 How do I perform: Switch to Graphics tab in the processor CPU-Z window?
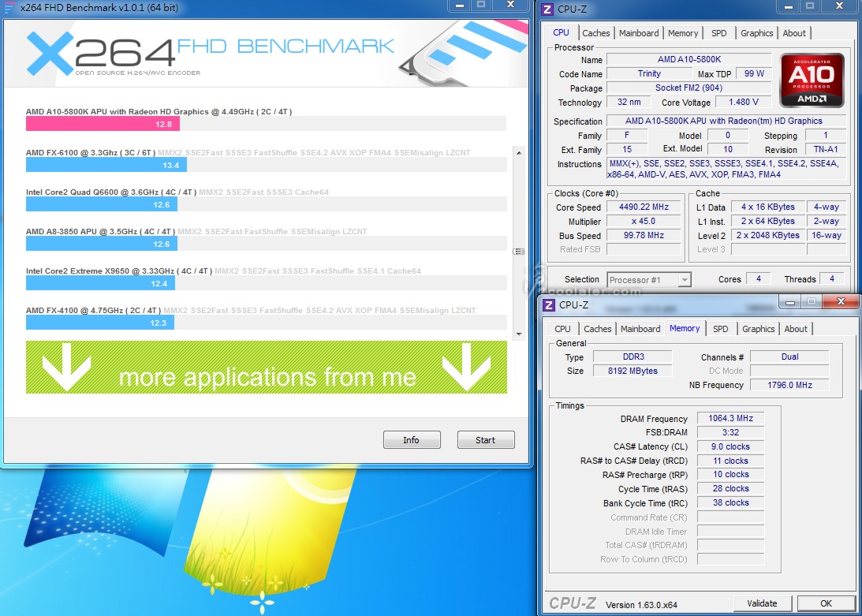[x=757, y=33]
